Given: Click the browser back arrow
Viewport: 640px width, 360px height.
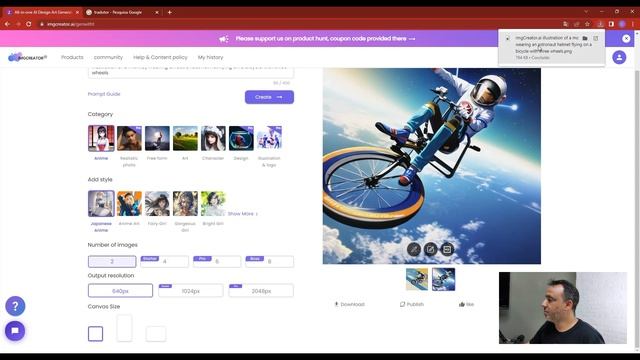Looking at the screenshot, I should coord(7,24).
